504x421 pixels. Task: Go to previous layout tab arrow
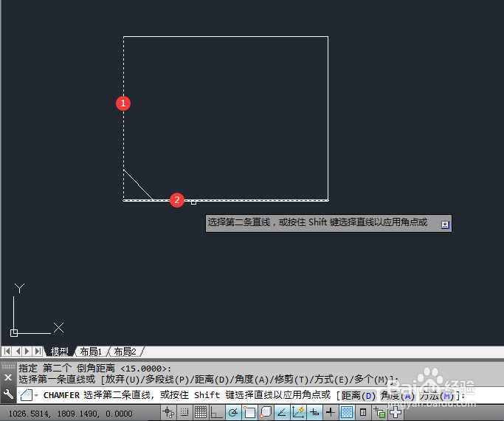(x=18, y=352)
